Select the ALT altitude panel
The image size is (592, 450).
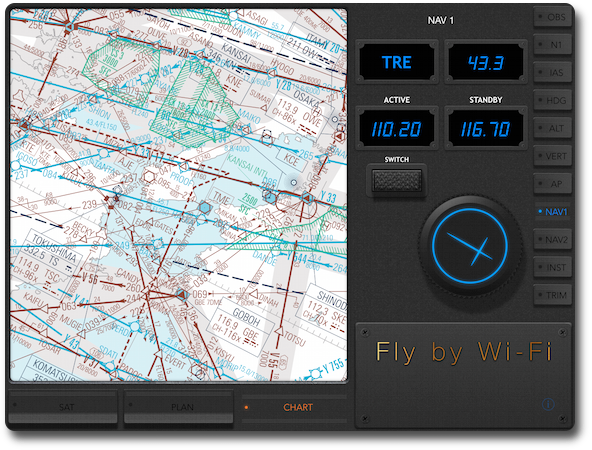pyautogui.click(x=552, y=128)
